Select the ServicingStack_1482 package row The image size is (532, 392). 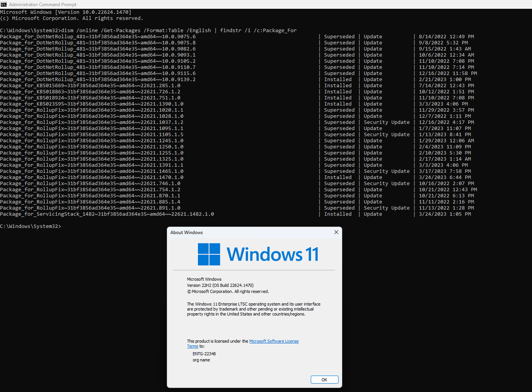point(236,214)
